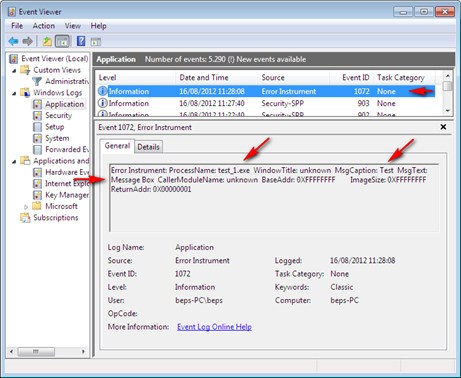Open the View menu
The height and width of the screenshot is (378, 461).
[73, 26]
